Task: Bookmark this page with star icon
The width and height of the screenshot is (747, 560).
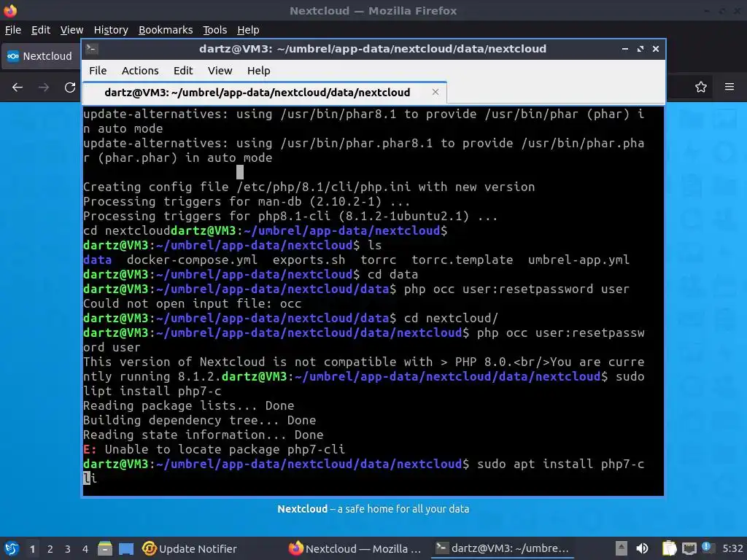Action: (x=701, y=87)
